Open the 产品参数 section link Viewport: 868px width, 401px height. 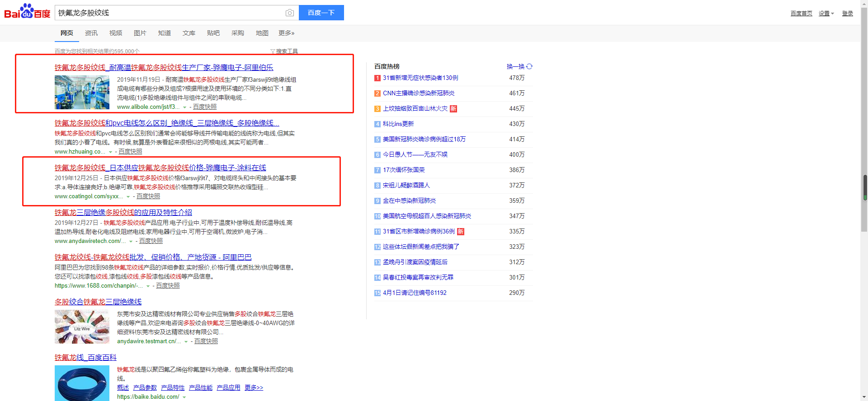tap(145, 388)
